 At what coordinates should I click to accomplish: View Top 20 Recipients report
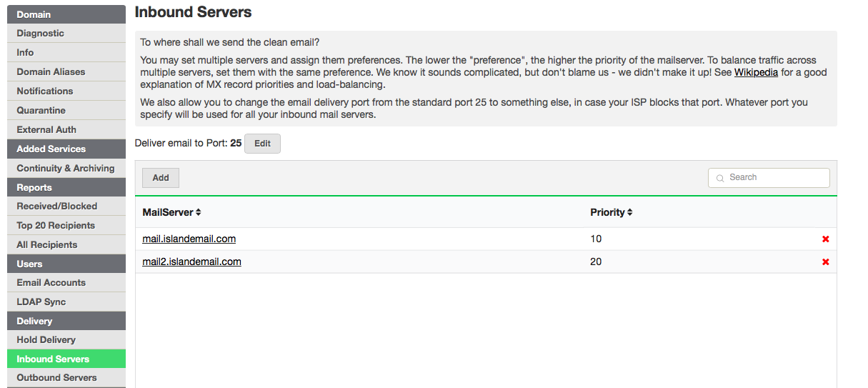(x=66, y=226)
